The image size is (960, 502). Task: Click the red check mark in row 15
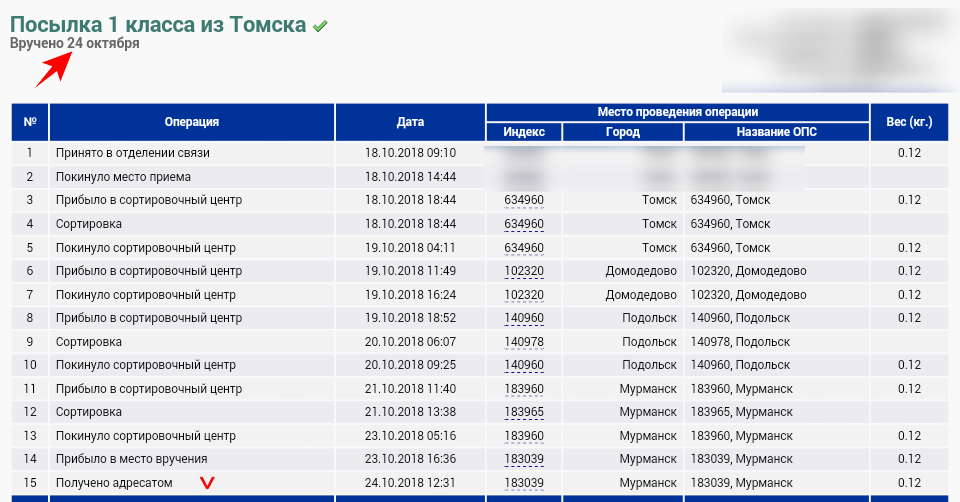pyautogui.click(x=208, y=483)
